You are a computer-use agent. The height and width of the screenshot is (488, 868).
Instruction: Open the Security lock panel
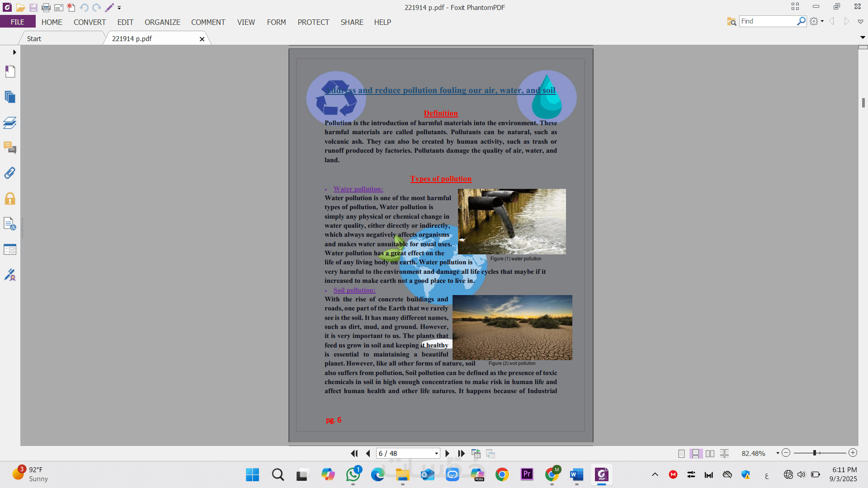10,199
